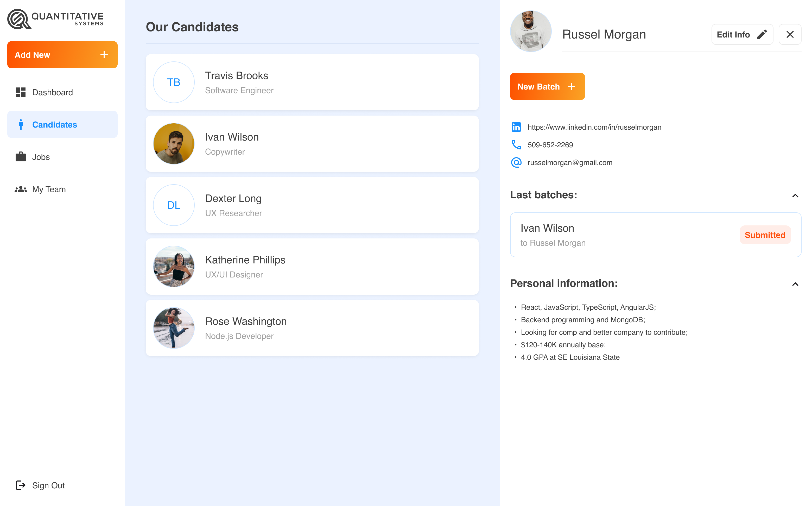This screenshot has height=506, width=812.
Task: Close the Russel Morgan detail panel
Action: (790, 34)
